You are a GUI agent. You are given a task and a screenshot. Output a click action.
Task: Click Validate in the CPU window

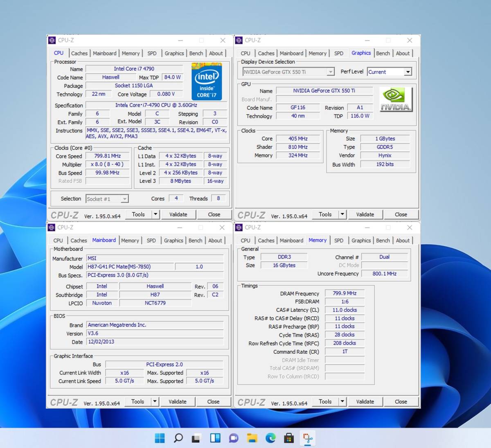(178, 214)
